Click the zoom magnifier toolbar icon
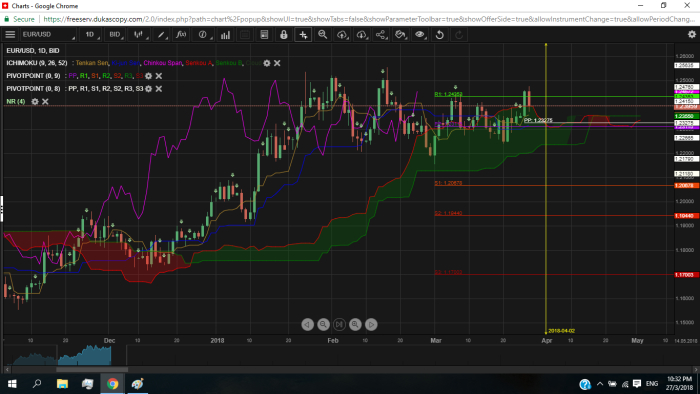This screenshot has width=700, height=394. tap(322, 34)
